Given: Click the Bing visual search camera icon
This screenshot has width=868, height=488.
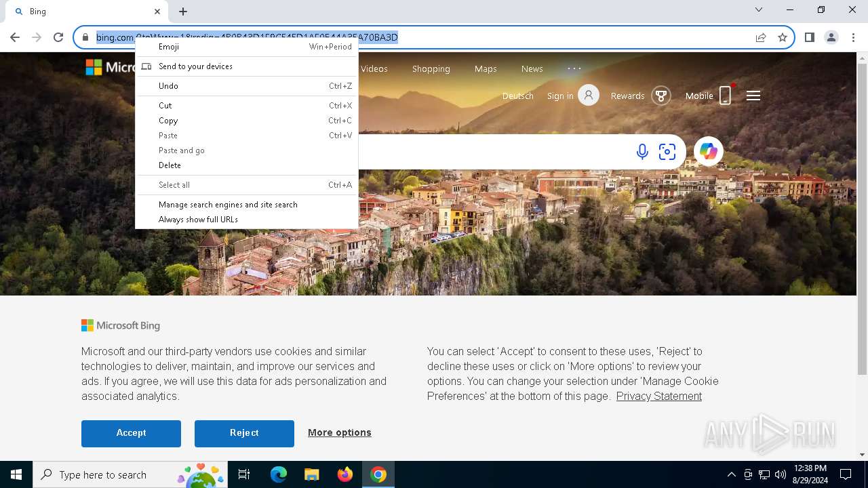Looking at the screenshot, I should click(667, 152).
